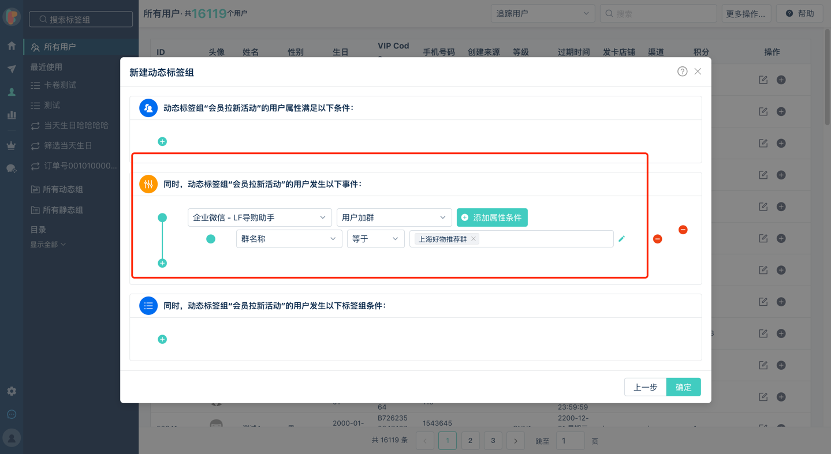Click the 添加属性条件 button

click(492, 217)
